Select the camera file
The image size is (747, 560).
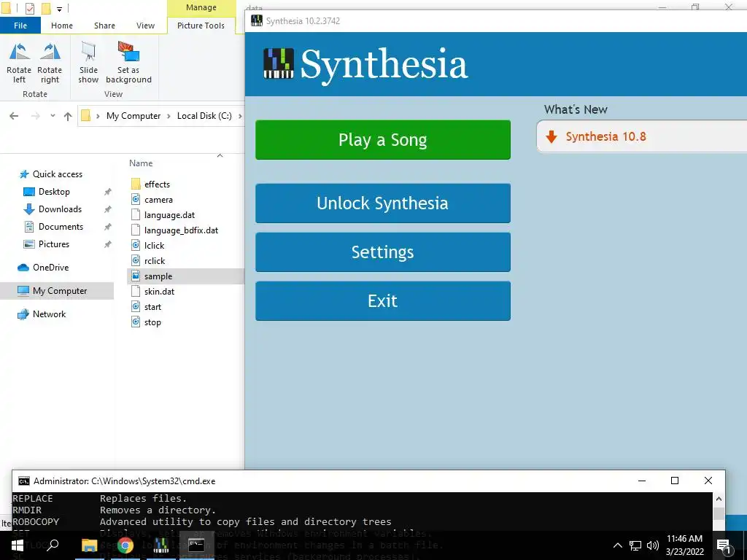158,200
